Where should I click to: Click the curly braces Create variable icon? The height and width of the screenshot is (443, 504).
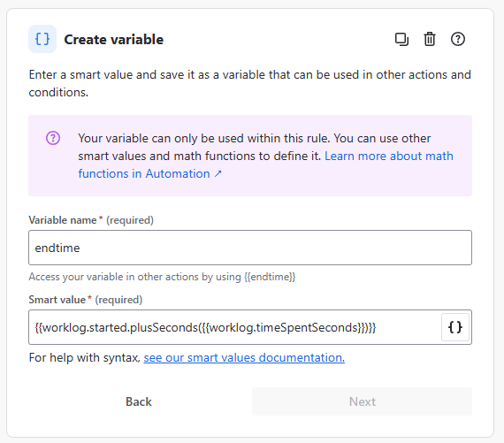[42, 39]
